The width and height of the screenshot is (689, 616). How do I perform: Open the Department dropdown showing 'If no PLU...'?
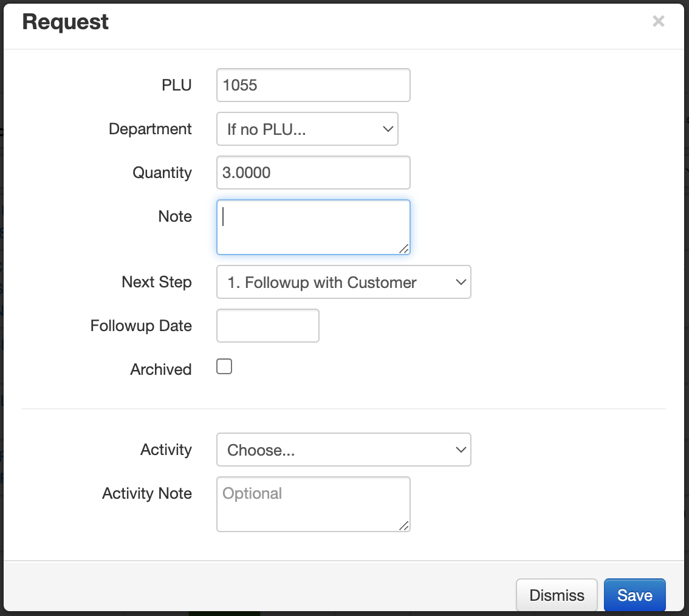pos(307,129)
